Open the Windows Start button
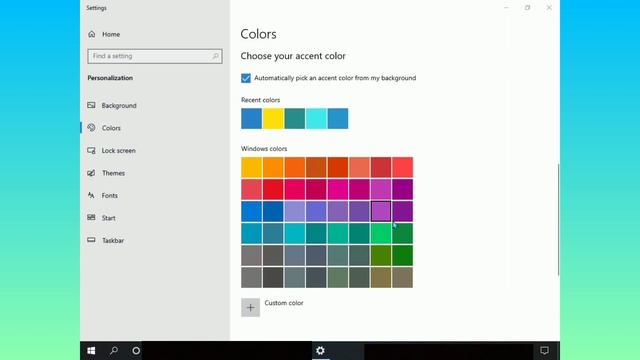 click(91, 351)
